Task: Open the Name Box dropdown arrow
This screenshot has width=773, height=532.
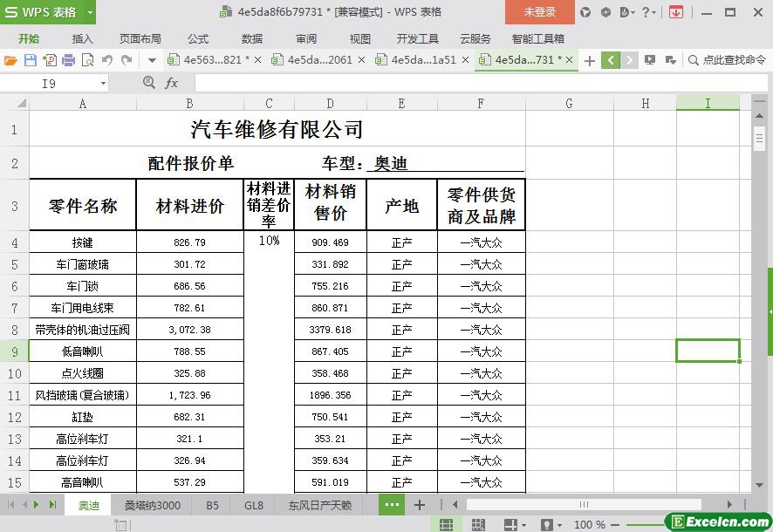Action: [x=103, y=83]
